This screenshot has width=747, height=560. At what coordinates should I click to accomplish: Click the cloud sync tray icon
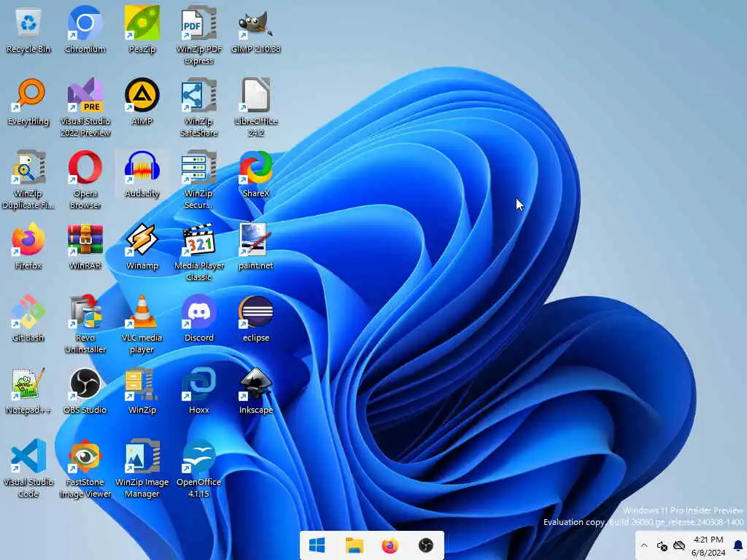(x=679, y=545)
